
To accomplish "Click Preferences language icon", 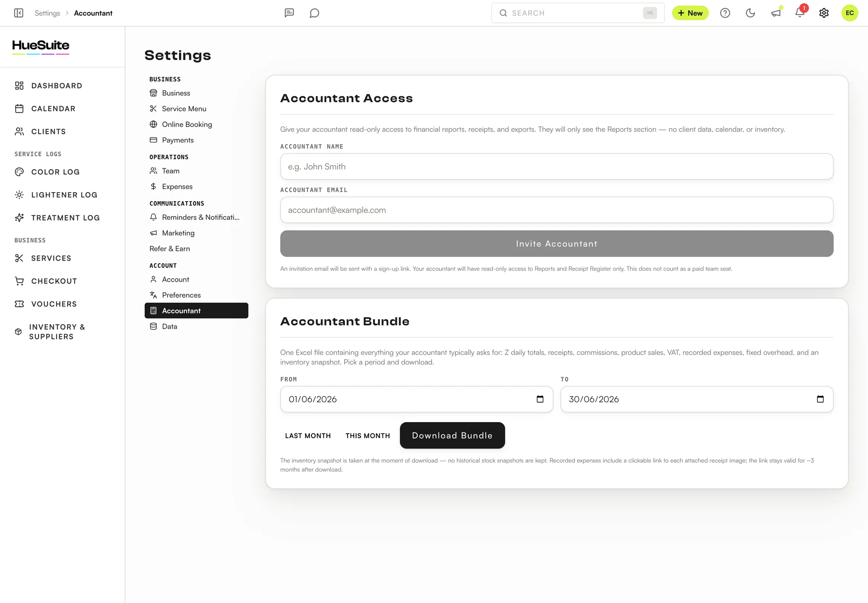I will coord(153,295).
